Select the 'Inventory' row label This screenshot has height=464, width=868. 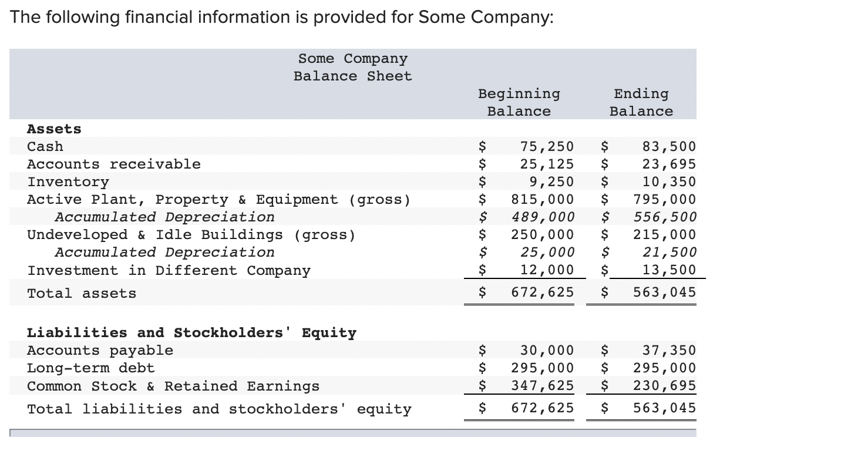[x=68, y=182]
